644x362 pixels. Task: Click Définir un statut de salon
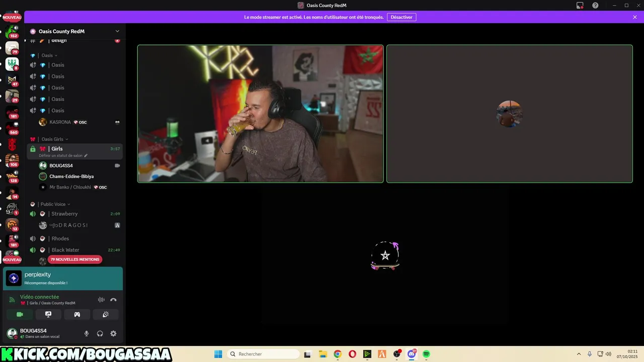60,156
